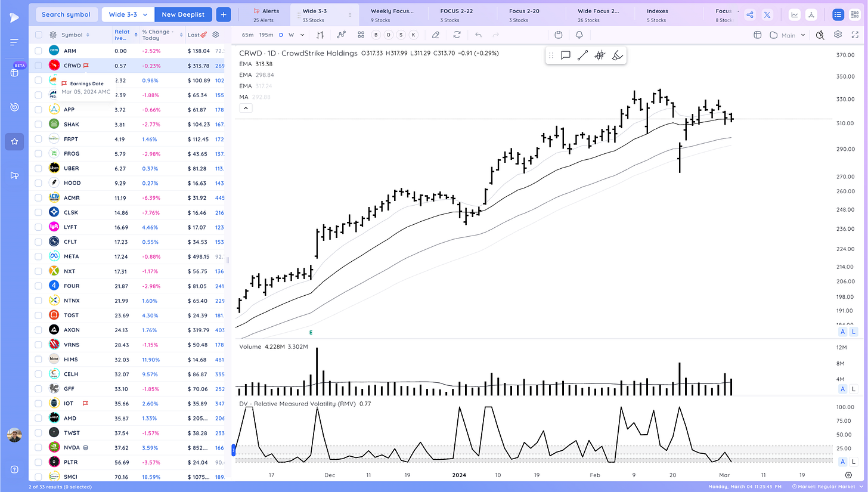Click the New Deeplist button
The width and height of the screenshot is (868, 492).
coord(184,14)
